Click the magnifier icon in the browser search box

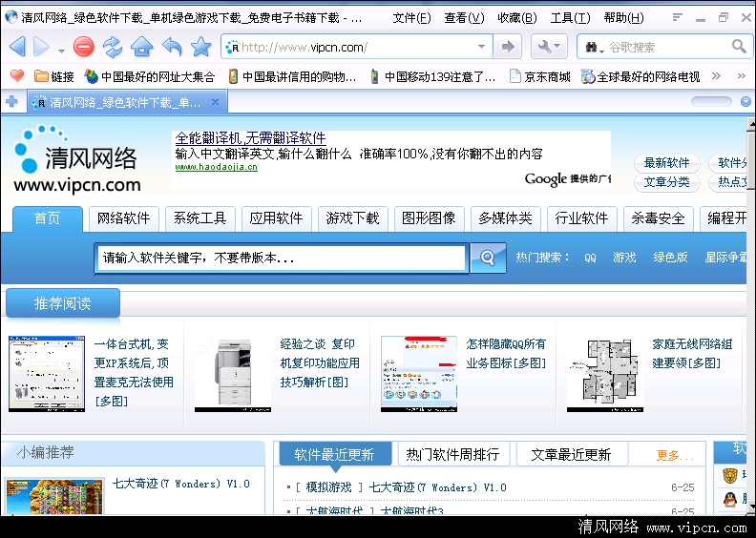739,46
